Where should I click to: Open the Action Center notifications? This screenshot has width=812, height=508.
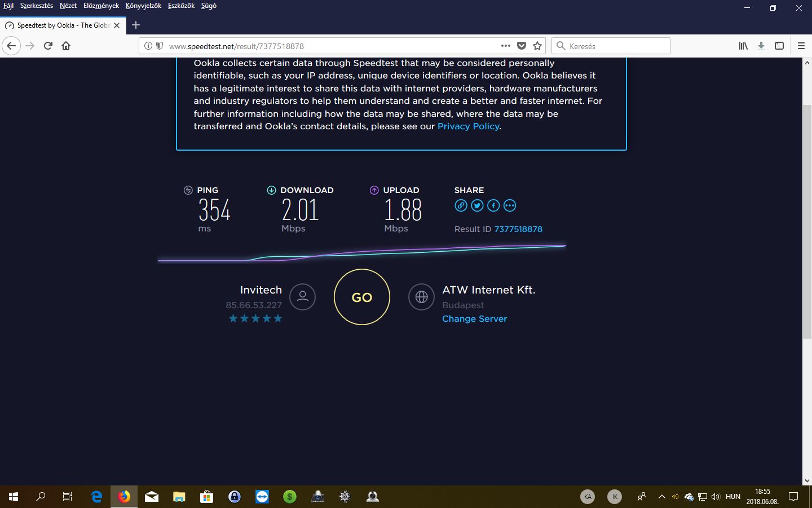coord(793,497)
